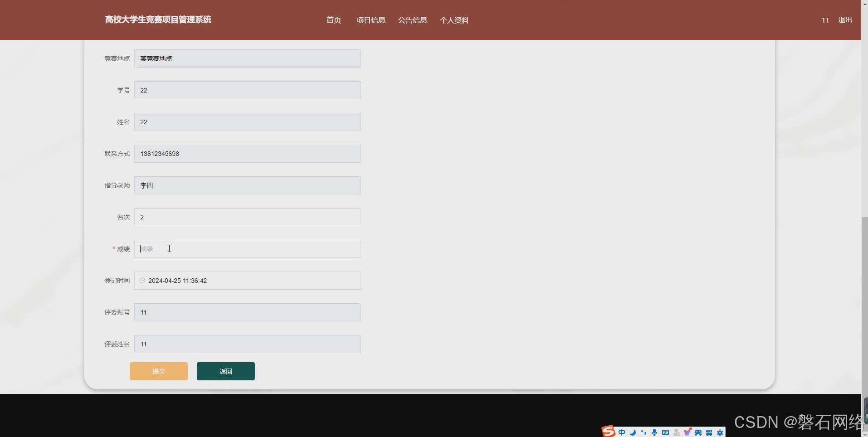Click the username 11 in the header
The height and width of the screenshot is (437, 868).
[825, 20]
